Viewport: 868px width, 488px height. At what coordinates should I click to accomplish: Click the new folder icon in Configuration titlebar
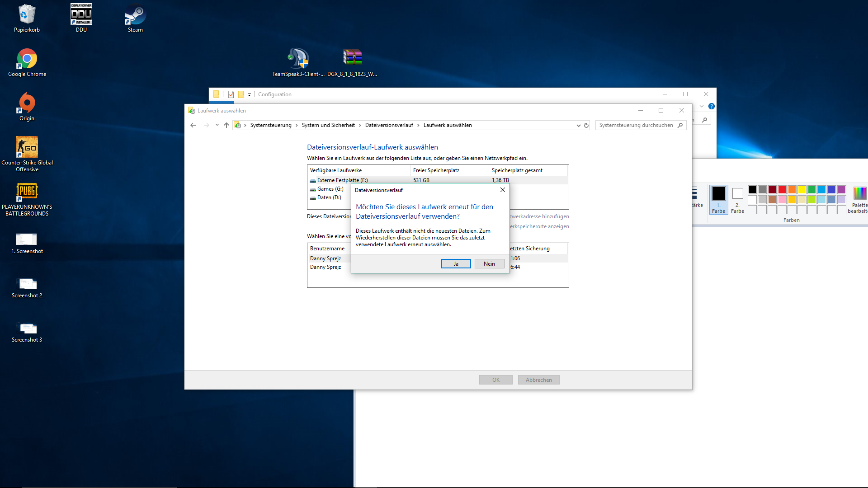[x=241, y=94]
